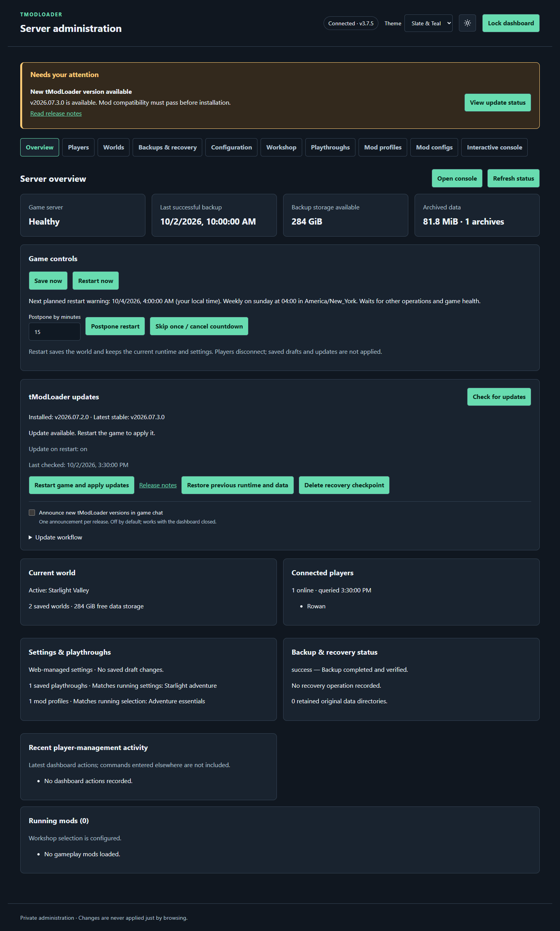The height and width of the screenshot is (931, 560).
Task: Click '81.8 MiB · 1 archives' value
Action: 464,221
